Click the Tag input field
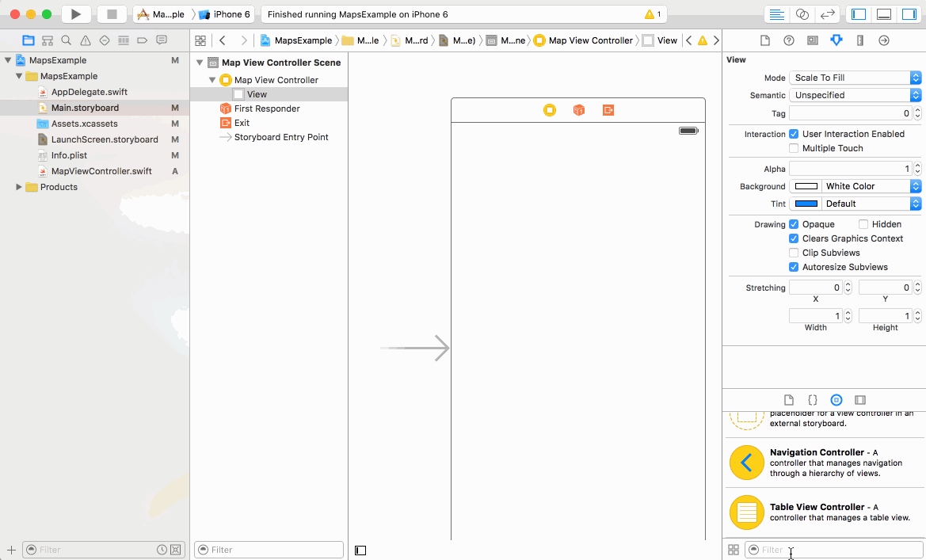Image resolution: width=926 pixels, height=560 pixels. 851,113
